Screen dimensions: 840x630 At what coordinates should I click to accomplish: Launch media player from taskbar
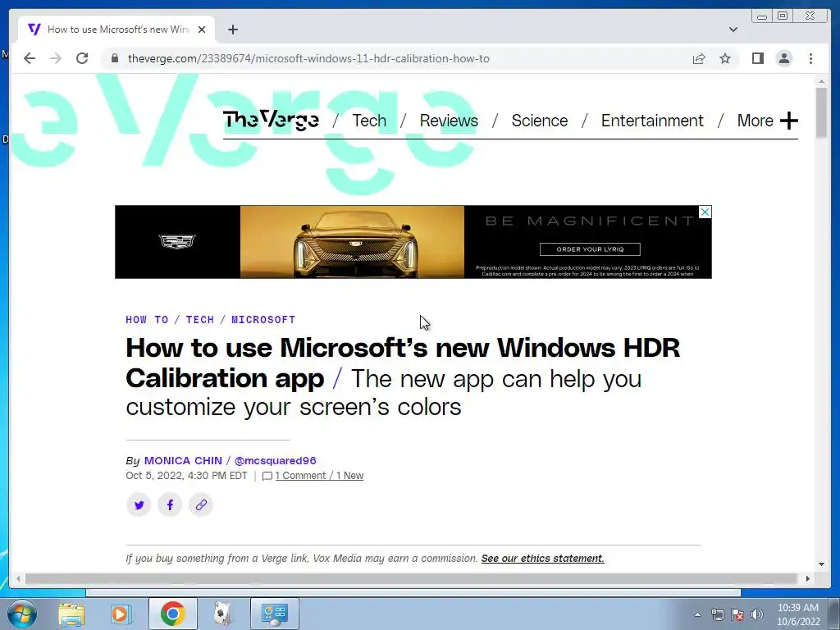pyautogui.click(x=121, y=614)
